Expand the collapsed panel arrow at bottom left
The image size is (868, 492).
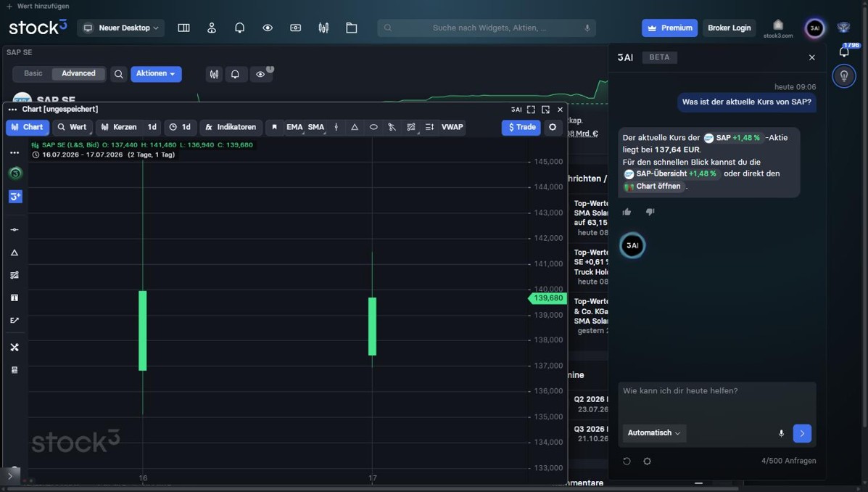coord(10,476)
